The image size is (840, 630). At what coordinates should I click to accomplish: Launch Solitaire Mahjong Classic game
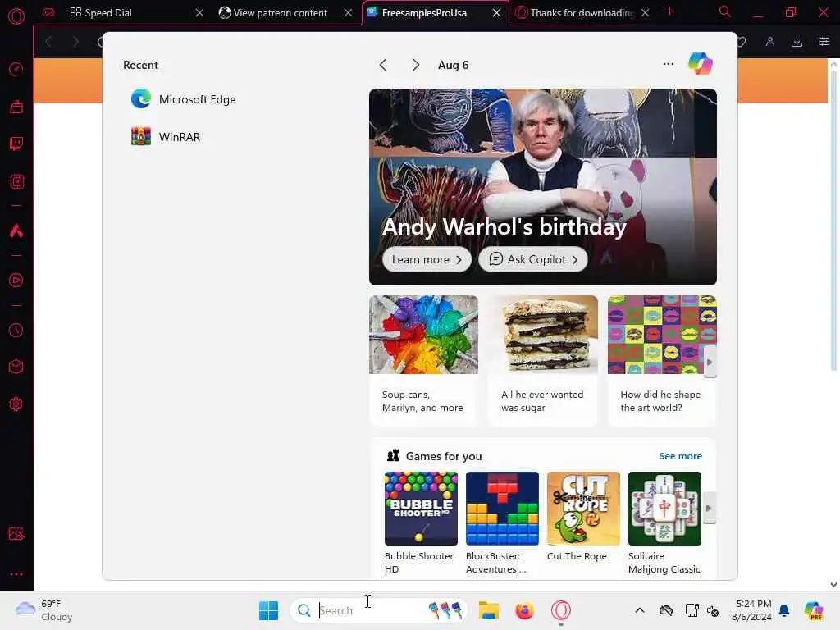pos(664,523)
